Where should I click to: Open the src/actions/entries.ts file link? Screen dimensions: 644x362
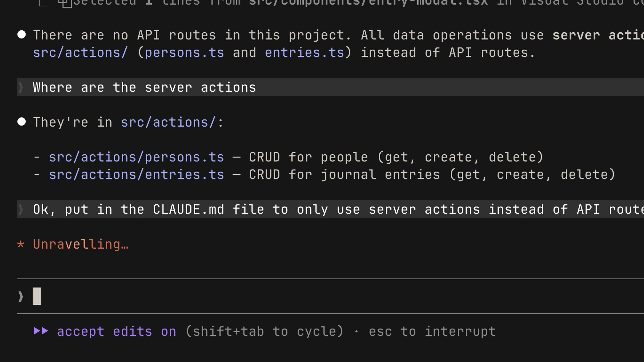point(137,175)
